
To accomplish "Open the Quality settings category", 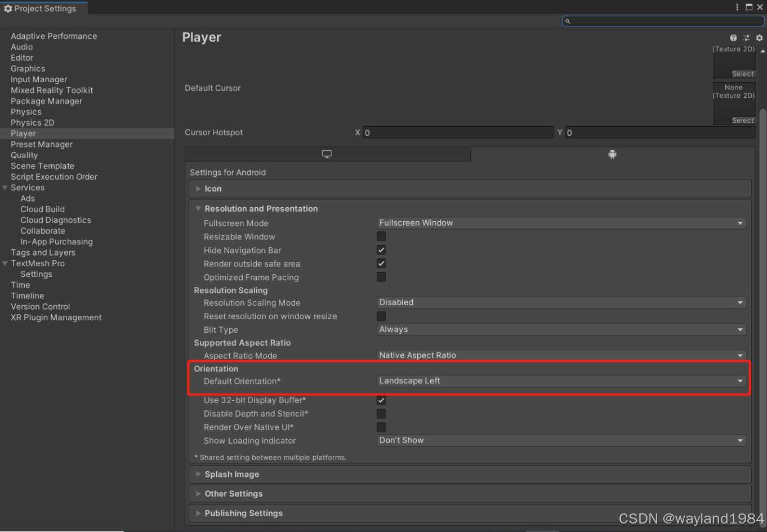I will point(24,155).
